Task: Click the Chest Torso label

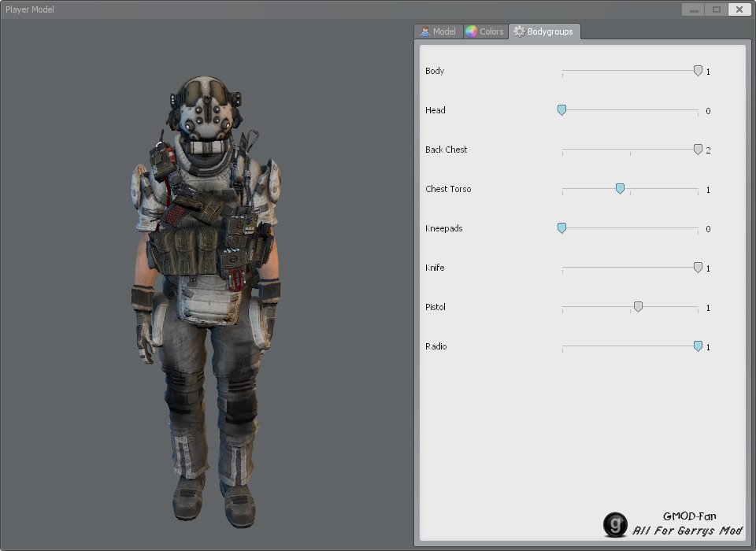Action: coord(448,189)
